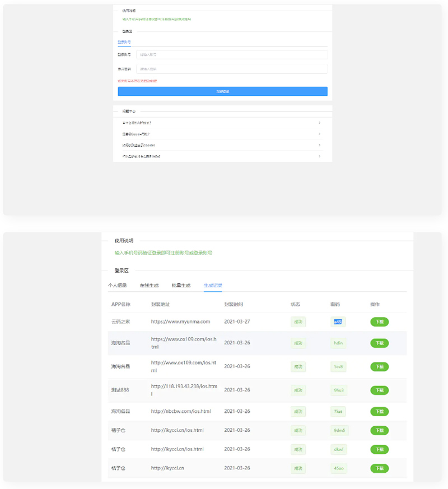Click the 成功 status tag for 云码之家
Image resolution: width=448 pixels, height=489 pixels.
298,322
